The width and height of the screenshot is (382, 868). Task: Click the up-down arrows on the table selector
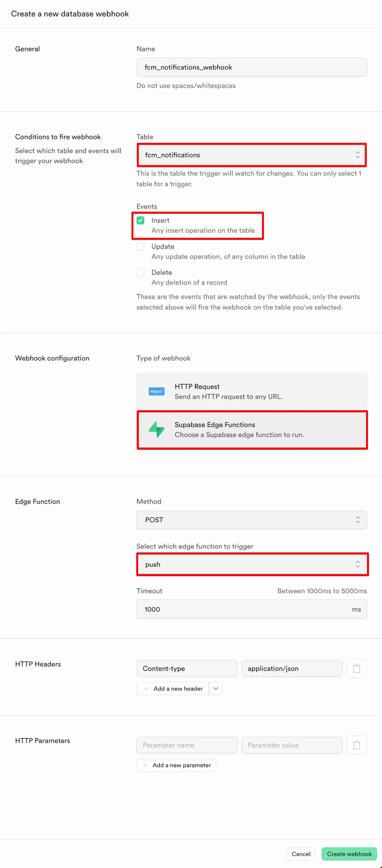point(357,155)
